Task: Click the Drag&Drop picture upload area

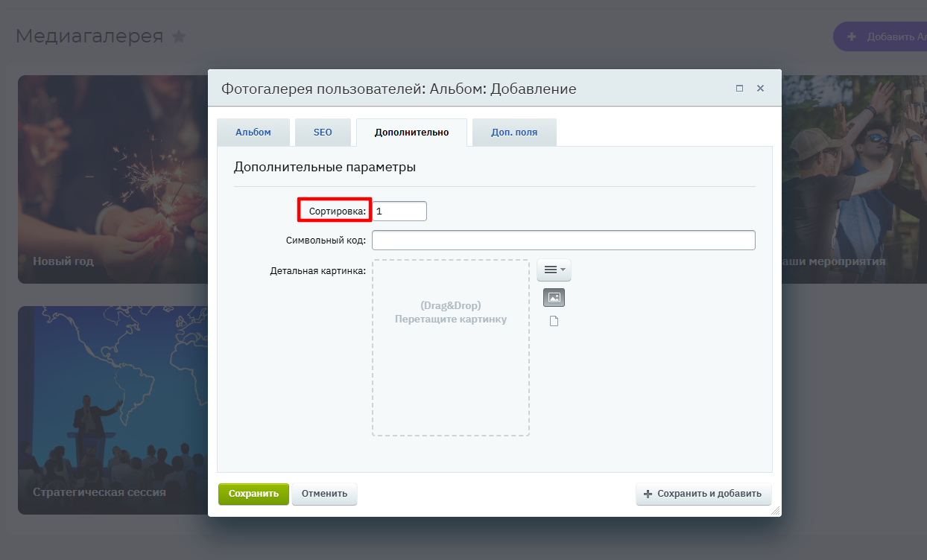Action: (x=451, y=348)
